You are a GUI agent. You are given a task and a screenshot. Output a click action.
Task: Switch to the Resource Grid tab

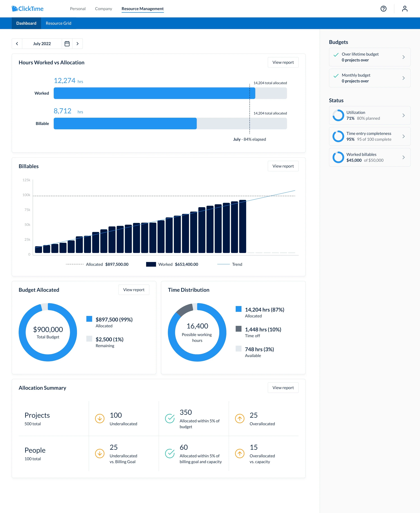[58, 23]
